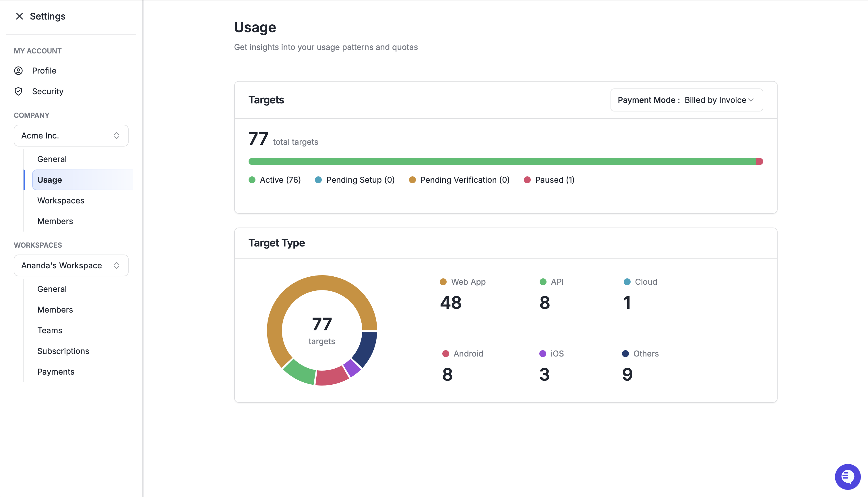868x497 pixels.
Task: Expand the Ananda's Workspace dropdown
Action: coord(71,265)
